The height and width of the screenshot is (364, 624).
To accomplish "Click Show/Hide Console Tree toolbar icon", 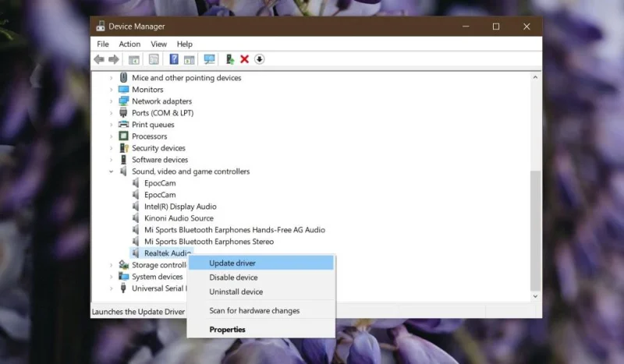I will (133, 60).
